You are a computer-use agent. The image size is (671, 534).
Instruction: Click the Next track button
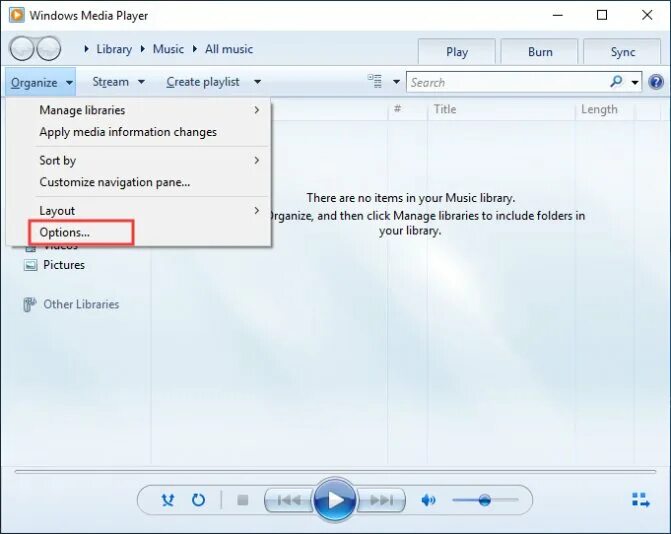[381, 500]
